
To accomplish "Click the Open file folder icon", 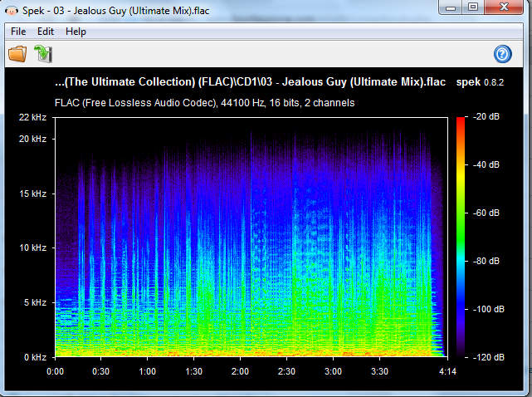I will (x=17, y=55).
